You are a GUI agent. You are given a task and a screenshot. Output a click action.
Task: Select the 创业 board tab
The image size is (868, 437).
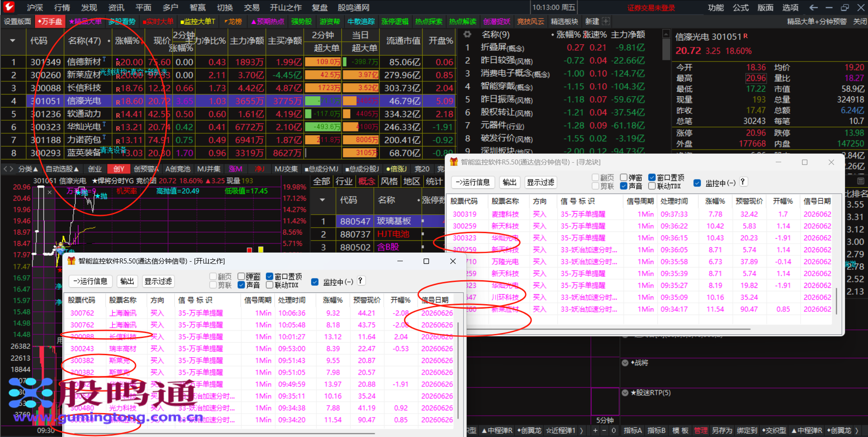click(95, 169)
